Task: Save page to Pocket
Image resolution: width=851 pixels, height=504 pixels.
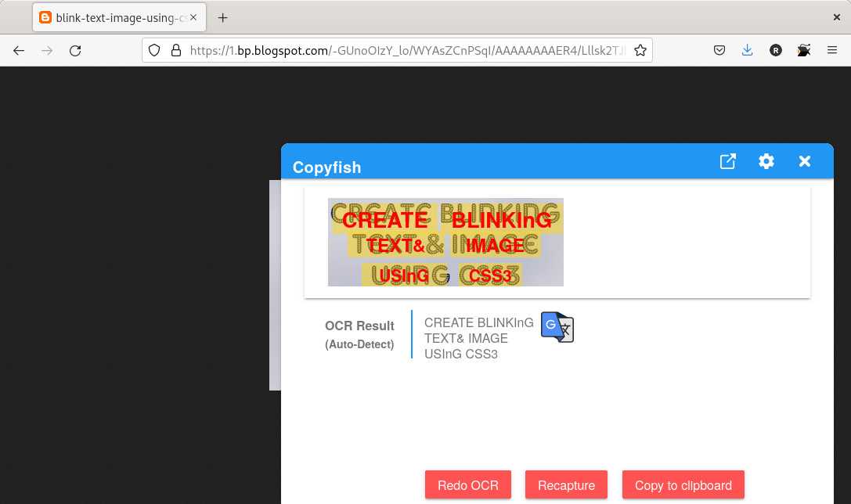Action: [719, 50]
